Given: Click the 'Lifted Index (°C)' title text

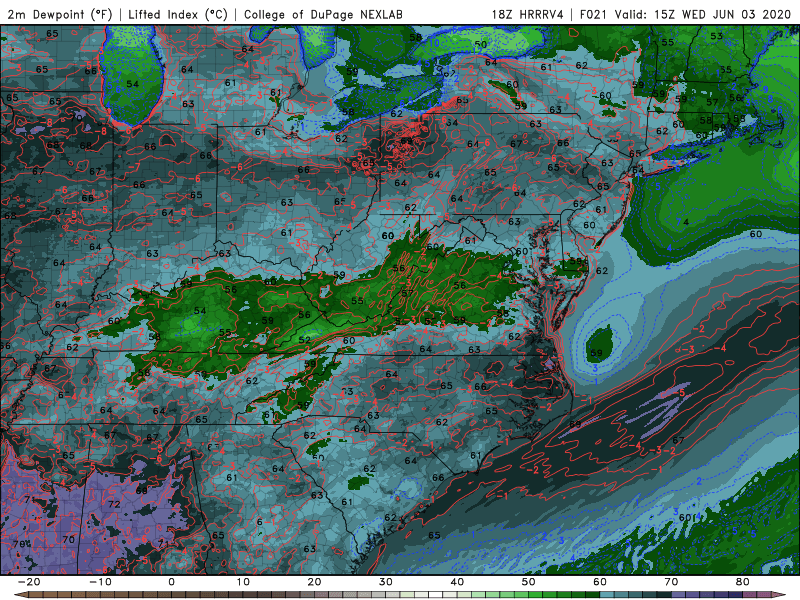Looking at the screenshot, I should point(178,14).
